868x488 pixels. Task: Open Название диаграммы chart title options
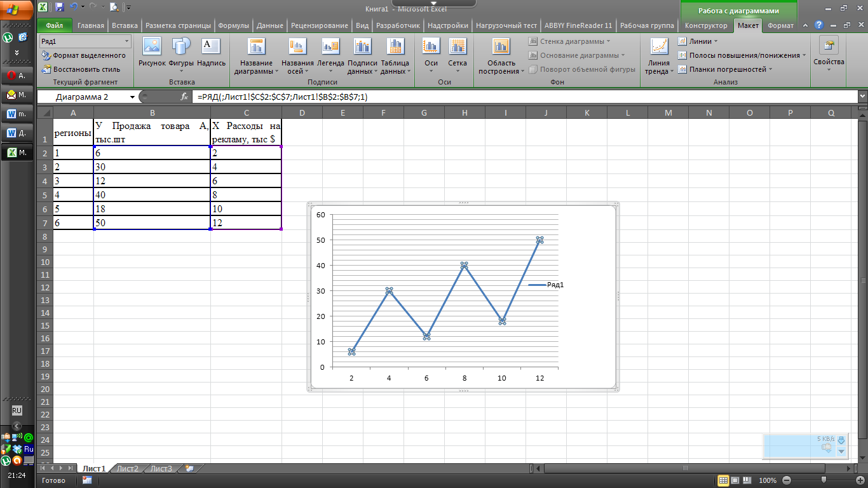(x=257, y=56)
